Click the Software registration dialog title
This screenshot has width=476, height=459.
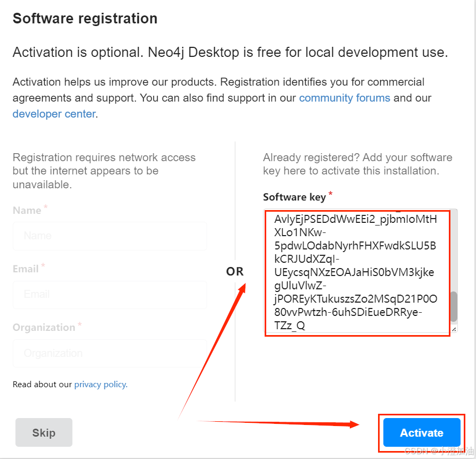(85, 18)
